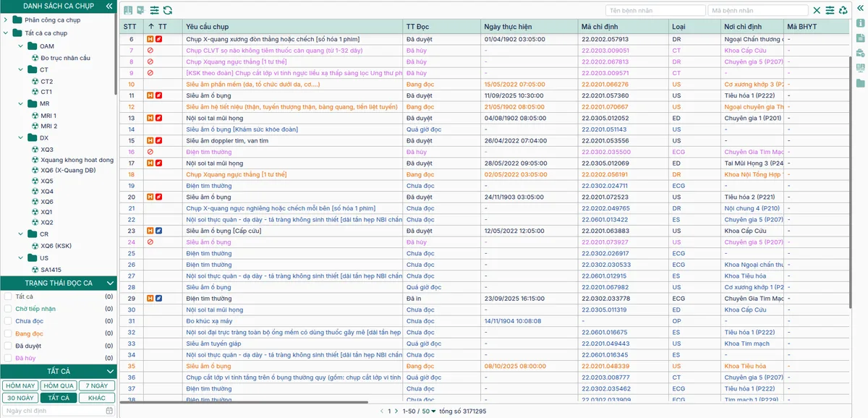Tick the Đang đọc checkbox
Viewport: 868px width, 418px height.
pyautogui.click(x=7, y=333)
